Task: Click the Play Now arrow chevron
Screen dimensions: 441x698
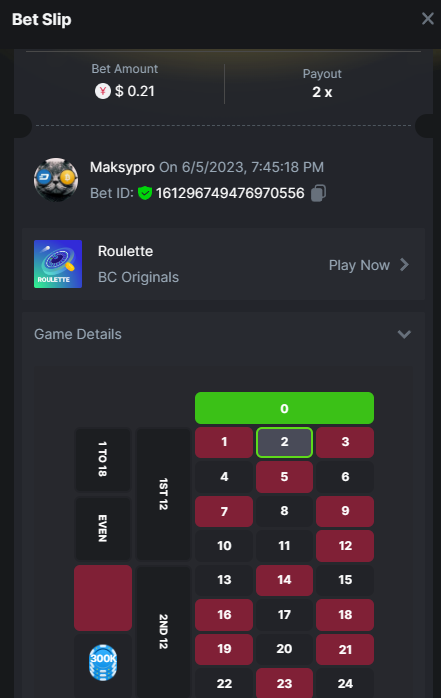Action: [404, 265]
